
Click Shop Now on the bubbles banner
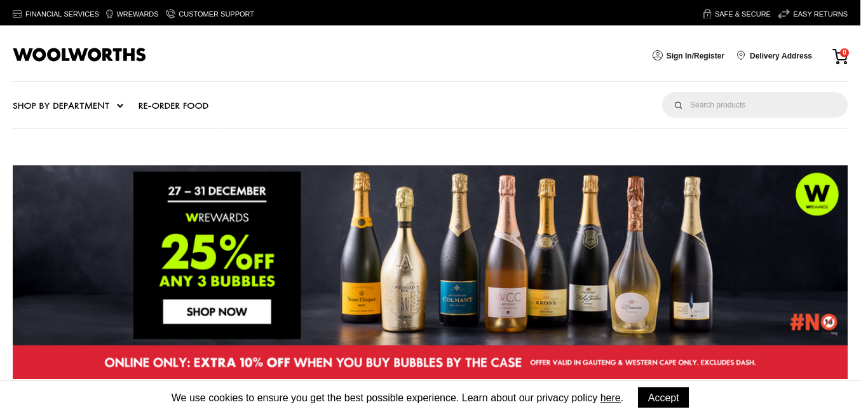click(217, 312)
